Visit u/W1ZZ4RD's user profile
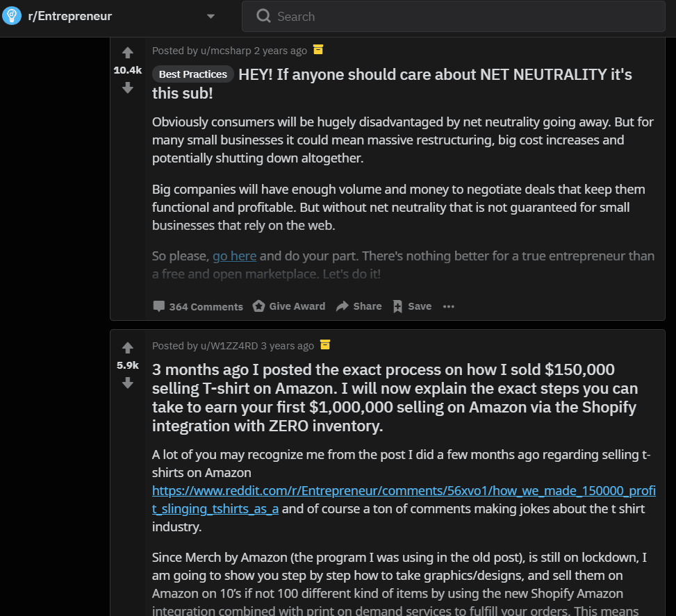676x616 pixels. point(229,346)
